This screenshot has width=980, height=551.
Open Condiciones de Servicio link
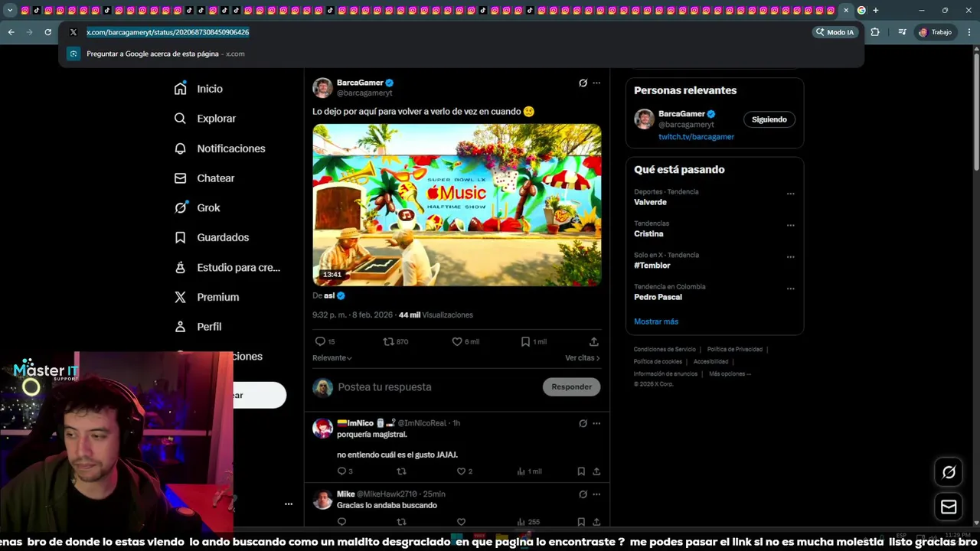point(665,350)
